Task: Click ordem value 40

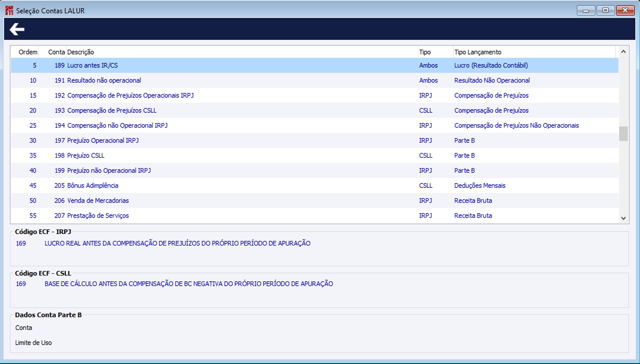Action: click(32, 171)
